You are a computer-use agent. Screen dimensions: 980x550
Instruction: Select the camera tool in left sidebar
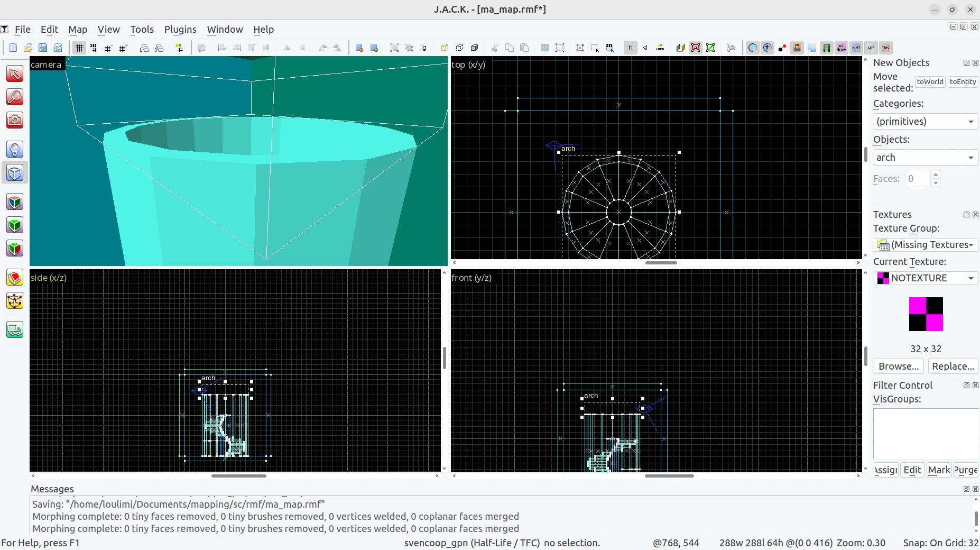click(15, 120)
